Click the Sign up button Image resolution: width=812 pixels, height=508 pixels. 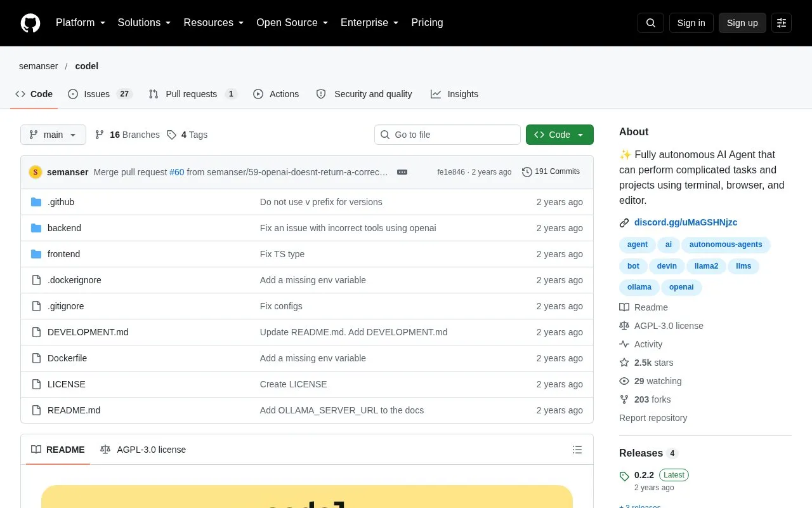742,23
